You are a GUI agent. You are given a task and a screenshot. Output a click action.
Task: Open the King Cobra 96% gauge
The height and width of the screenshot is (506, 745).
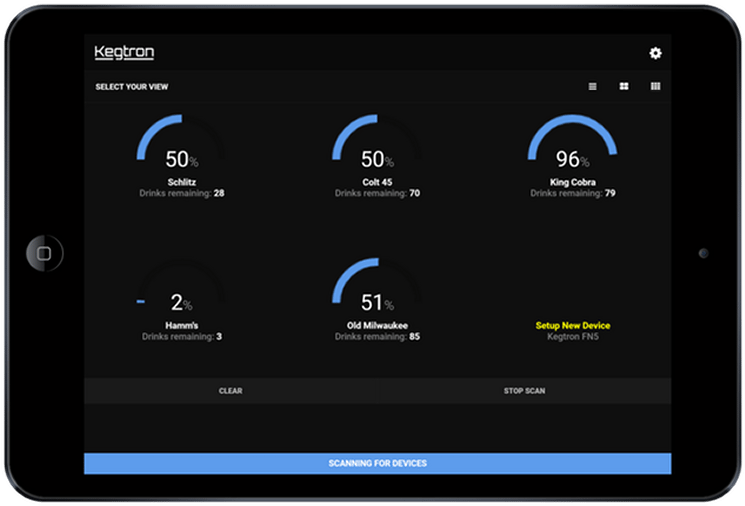coord(573,142)
